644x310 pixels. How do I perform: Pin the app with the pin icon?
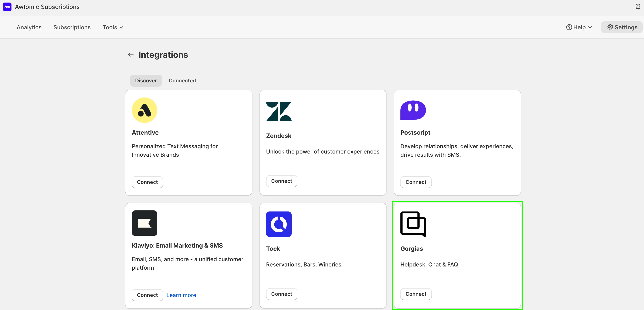pyautogui.click(x=638, y=7)
